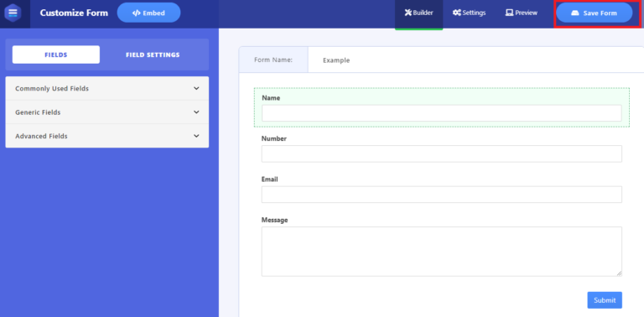Screen dimensions: 644x317
Task: Save the form with Save Form
Action: click(595, 13)
